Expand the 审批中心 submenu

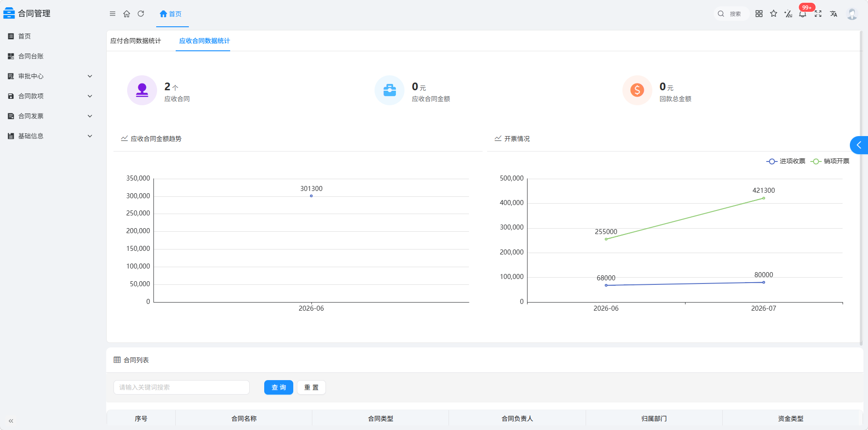pyautogui.click(x=50, y=76)
